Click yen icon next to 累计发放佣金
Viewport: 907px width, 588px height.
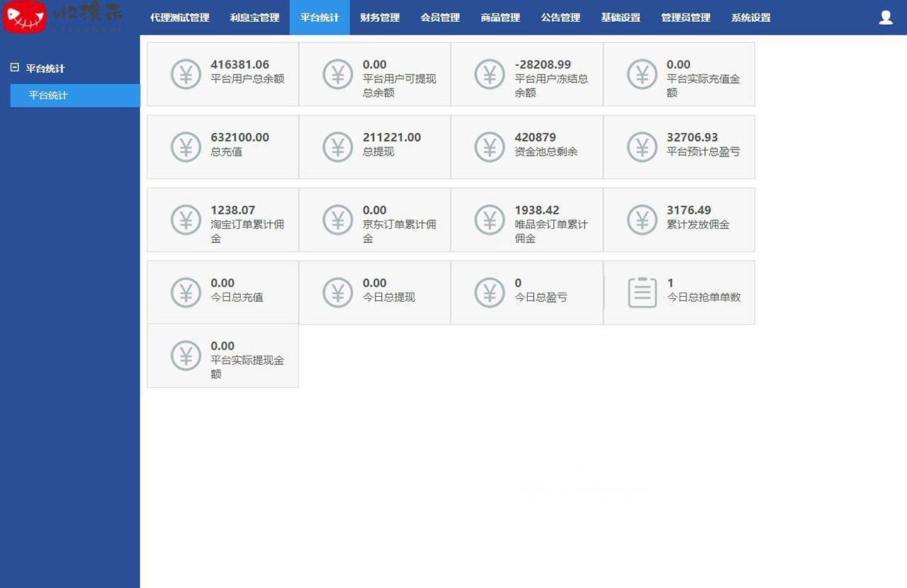click(x=642, y=220)
